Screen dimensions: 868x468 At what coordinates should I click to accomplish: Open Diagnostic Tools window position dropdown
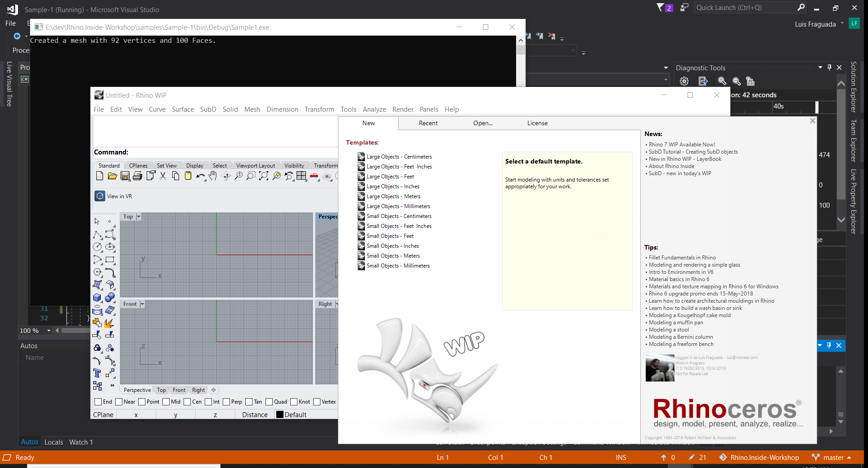point(820,68)
